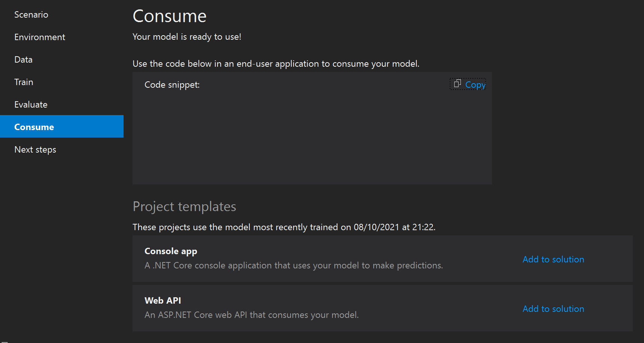Switch to the Data step
Image resolution: width=644 pixels, height=343 pixels.
point(23,59)
